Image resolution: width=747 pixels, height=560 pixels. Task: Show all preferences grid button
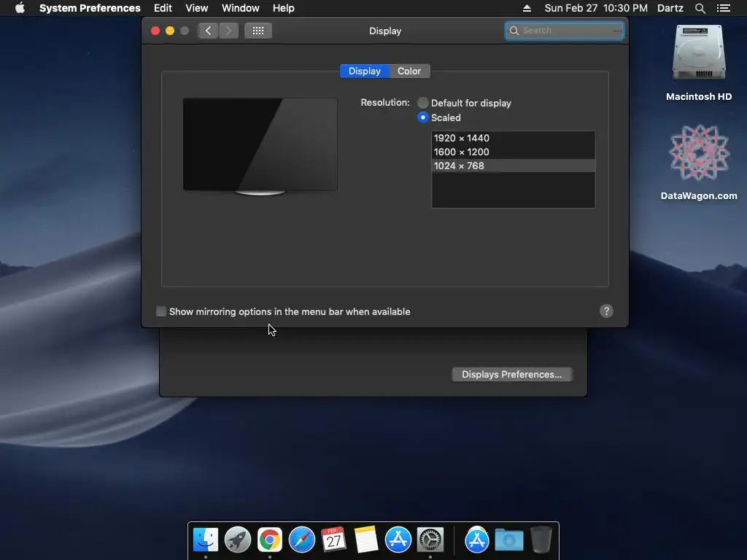(x=258, y=31)
